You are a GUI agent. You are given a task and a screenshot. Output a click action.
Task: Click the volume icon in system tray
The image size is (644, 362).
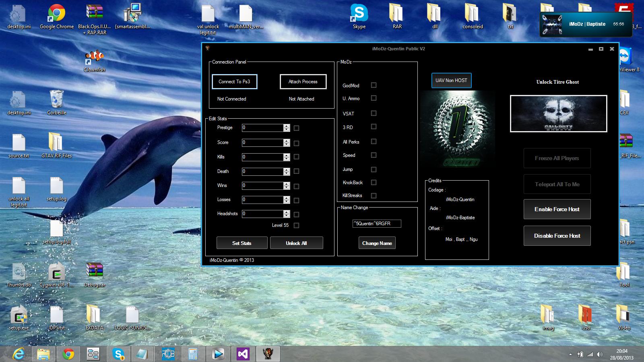[600, 354]
